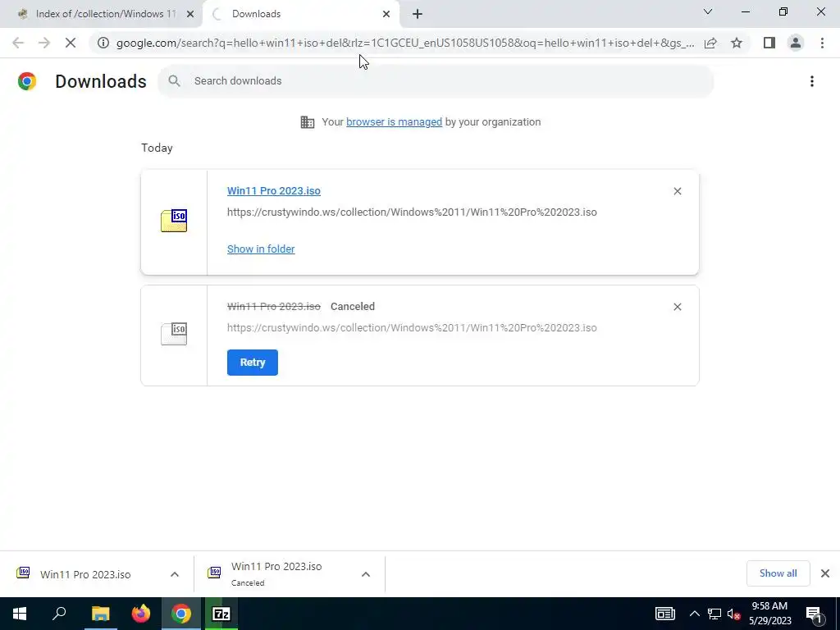Viewport: 840px width, 630px height.
Task: Click the completed download's ISO file icon
Action: (174, 221)
